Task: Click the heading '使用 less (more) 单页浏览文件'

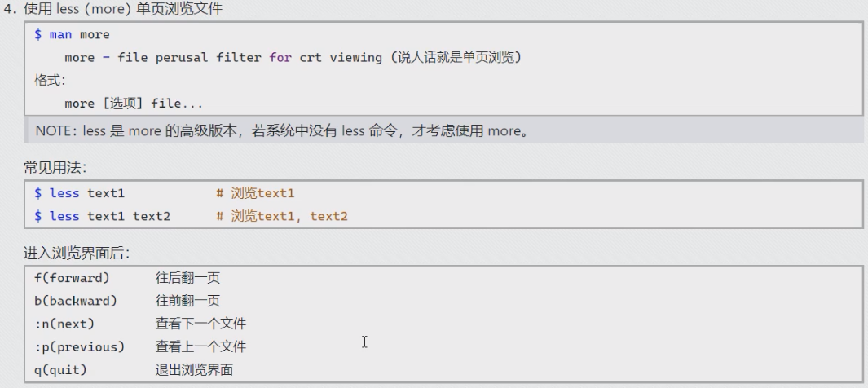Action: pos(123,10)
